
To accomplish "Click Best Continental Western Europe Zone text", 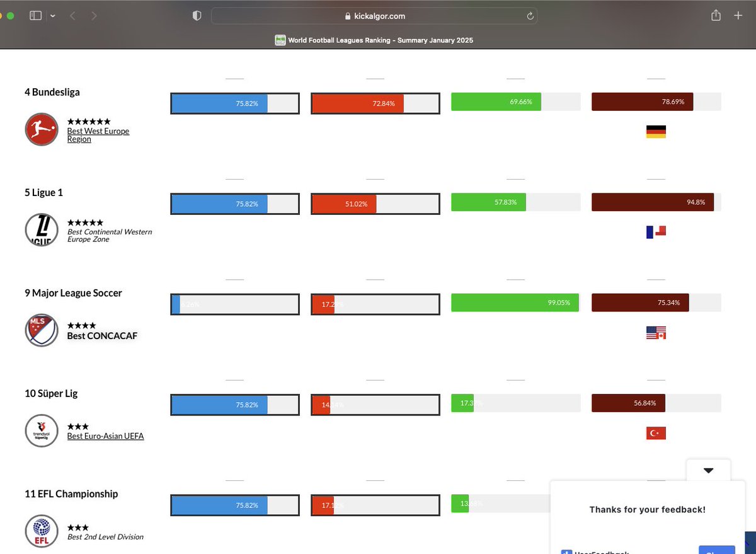I will pyautogui.click(x=110, y=236).
